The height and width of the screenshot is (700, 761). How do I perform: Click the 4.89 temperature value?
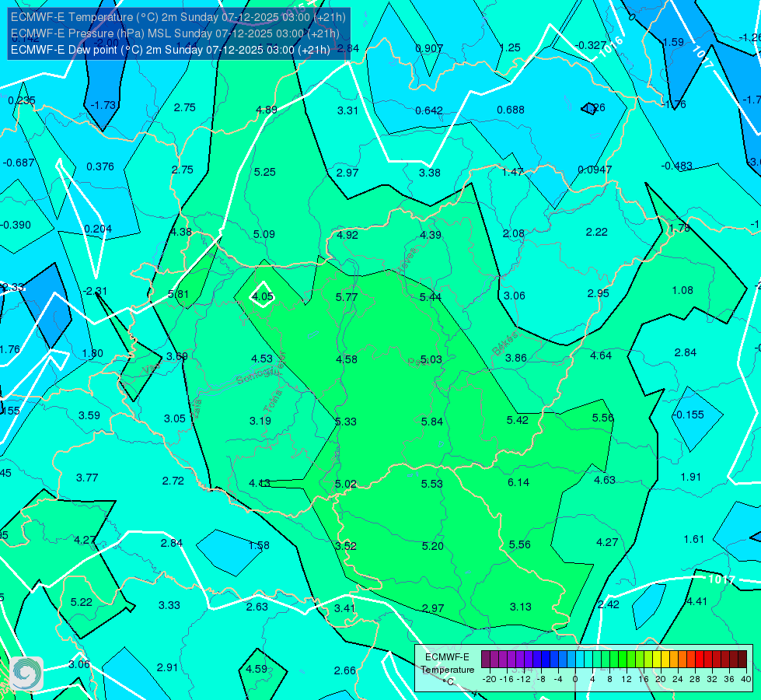267,110
